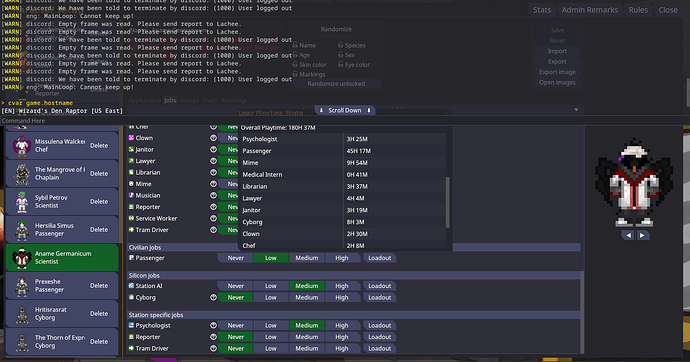Open Station specific Tram Driver Loadout menu
The image size is (690, 362).
coord(379,348)
